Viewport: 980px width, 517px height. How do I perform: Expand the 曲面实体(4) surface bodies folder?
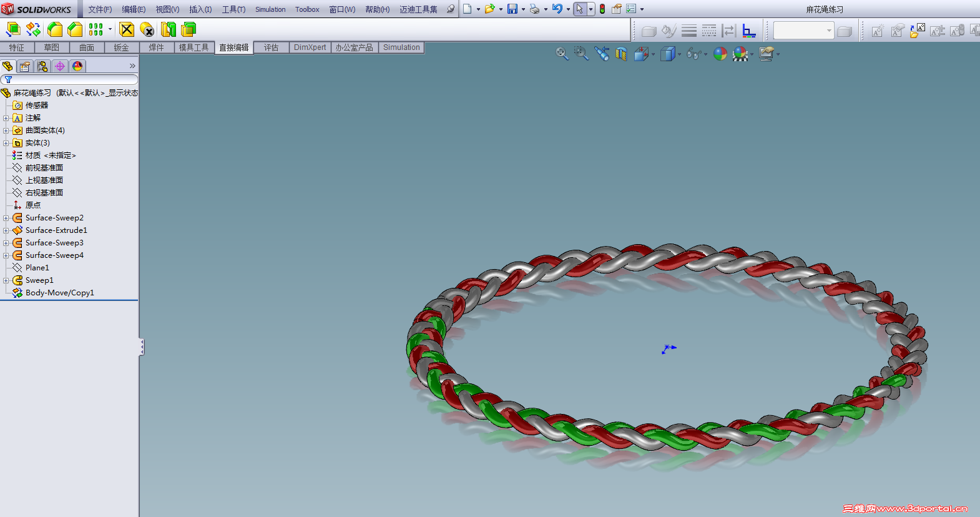pos(6,130)
